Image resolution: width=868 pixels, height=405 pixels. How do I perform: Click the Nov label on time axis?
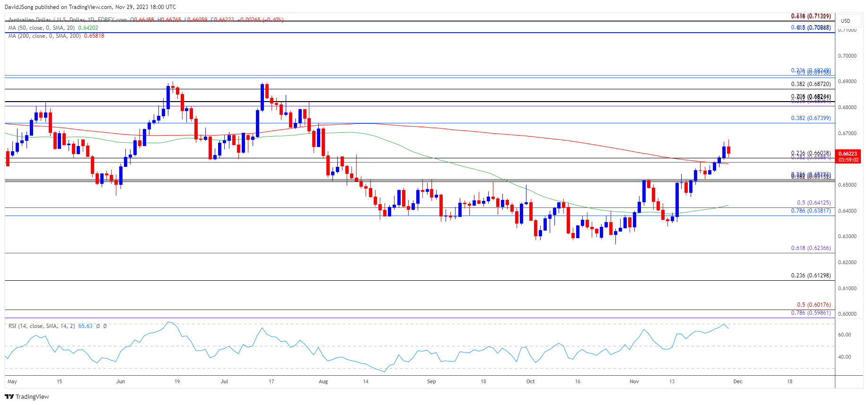[x=634, y=381]
